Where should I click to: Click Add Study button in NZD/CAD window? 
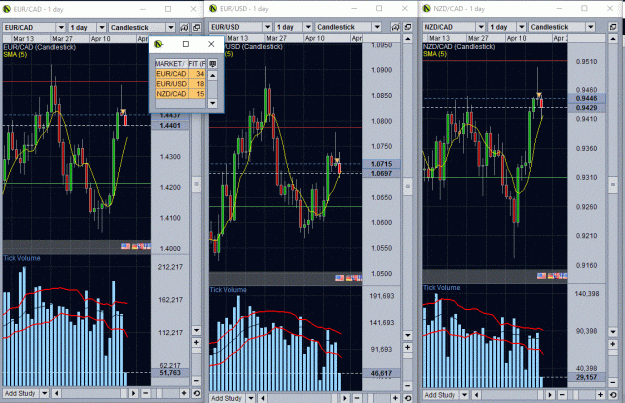point(440,395)
